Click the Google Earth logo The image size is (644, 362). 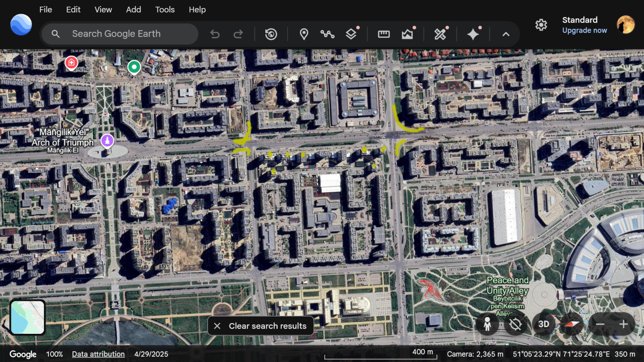21,25
